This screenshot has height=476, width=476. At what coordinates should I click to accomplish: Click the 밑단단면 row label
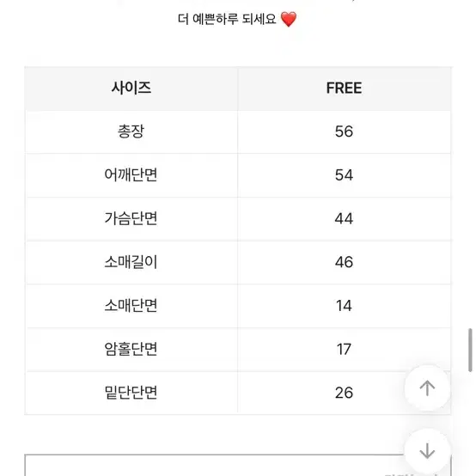pos(131,392)
